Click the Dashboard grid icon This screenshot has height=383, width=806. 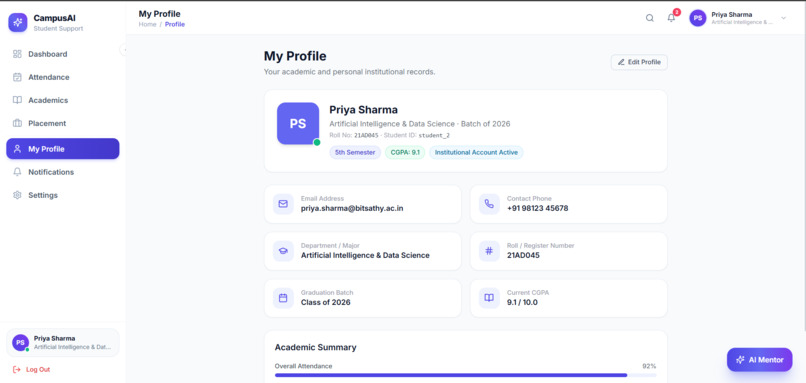[x=17, y=54]
